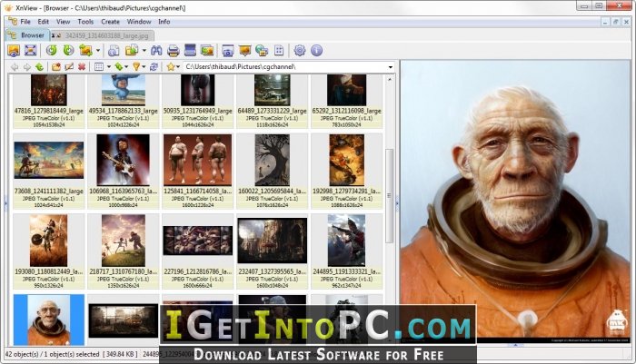The width and height of the screenshot is (636, 364).
Task: Click the screen capture camera icon
Action: click(x=228, y=50)
